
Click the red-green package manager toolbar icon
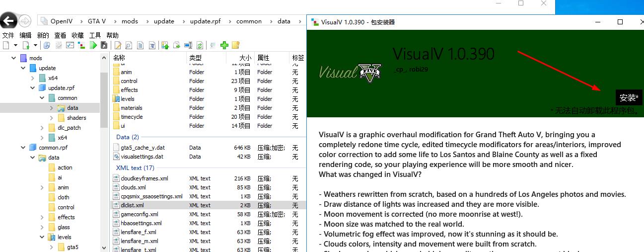81,45
